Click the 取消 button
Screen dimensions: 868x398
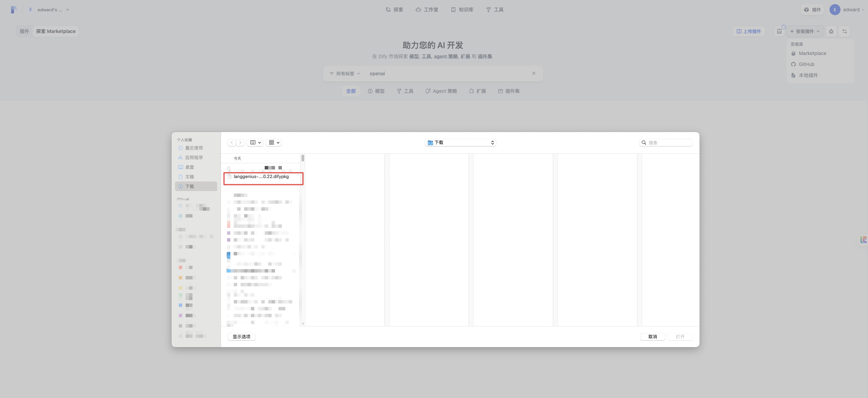point(652,337)
